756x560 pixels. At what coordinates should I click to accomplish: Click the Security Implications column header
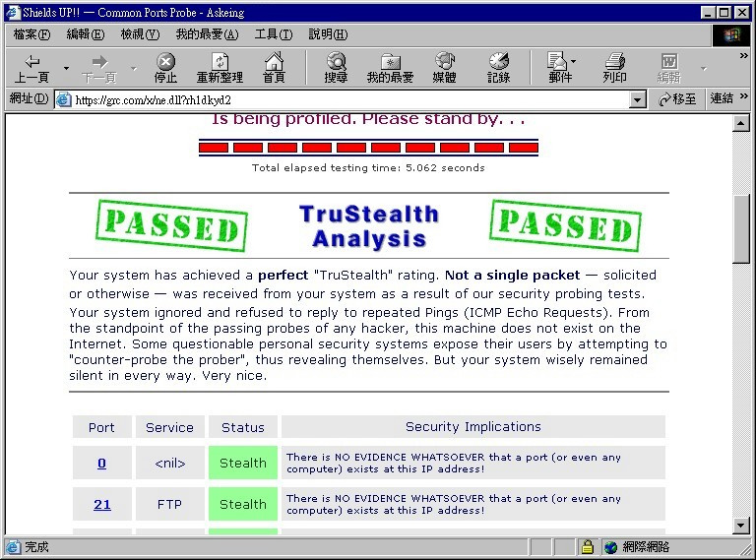coord(473,426)
